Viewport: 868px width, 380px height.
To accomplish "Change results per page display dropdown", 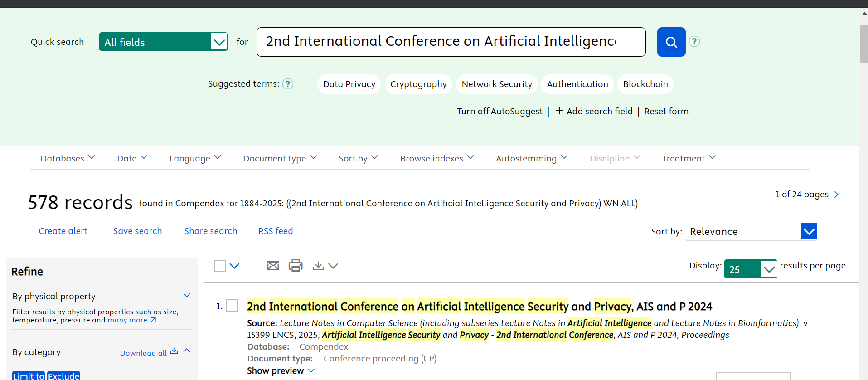I will 750,269.
